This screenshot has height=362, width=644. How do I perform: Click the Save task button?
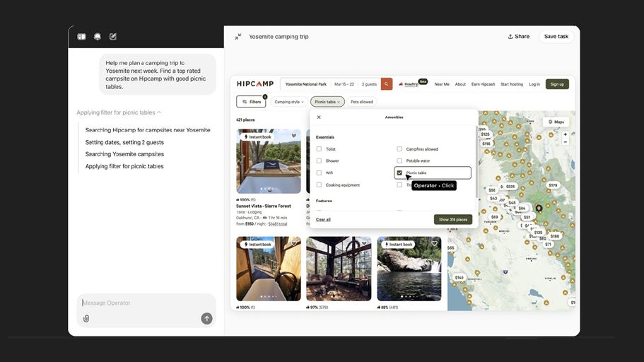click(556, 36)
